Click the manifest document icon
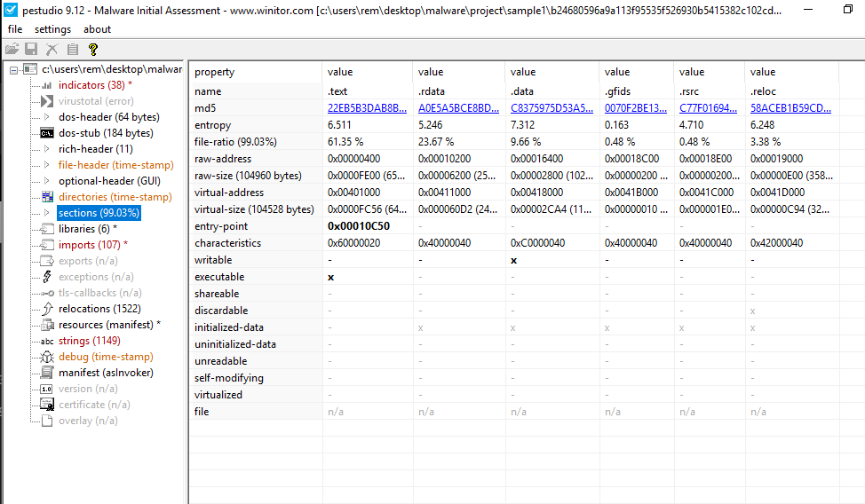This screenshot has width=865, height=504. pyautogui.click(x=47, y=373)
